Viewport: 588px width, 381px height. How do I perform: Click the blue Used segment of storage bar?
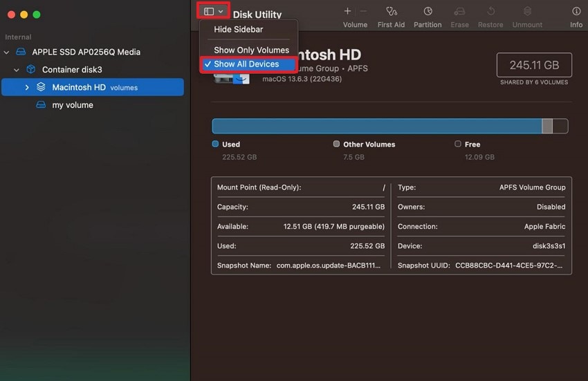click(x=376, y=126)
